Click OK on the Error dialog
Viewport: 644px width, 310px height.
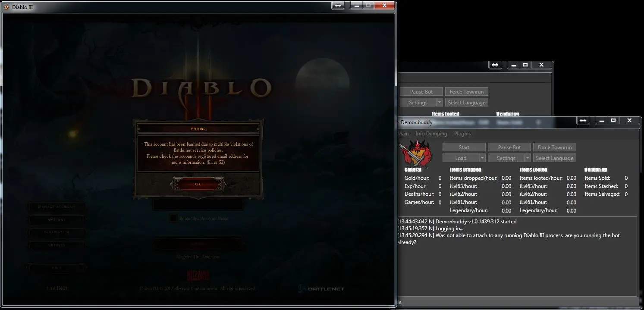[198, 184]
